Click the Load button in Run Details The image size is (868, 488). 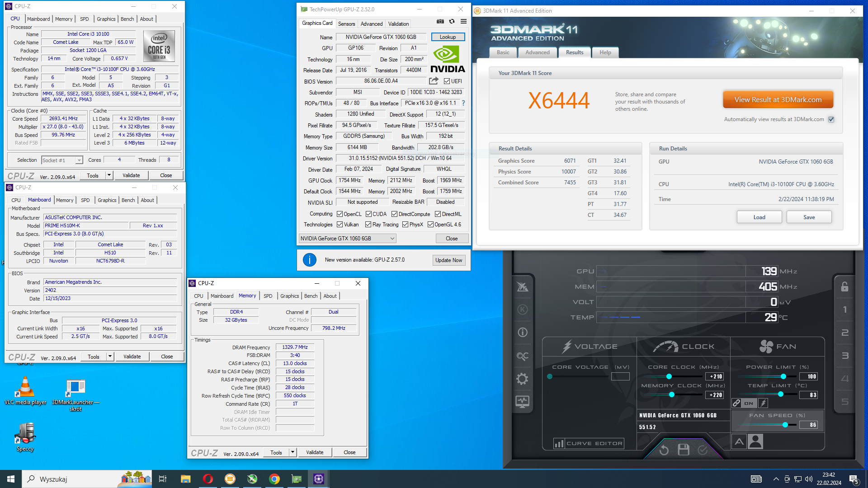(x=759, y=217)
